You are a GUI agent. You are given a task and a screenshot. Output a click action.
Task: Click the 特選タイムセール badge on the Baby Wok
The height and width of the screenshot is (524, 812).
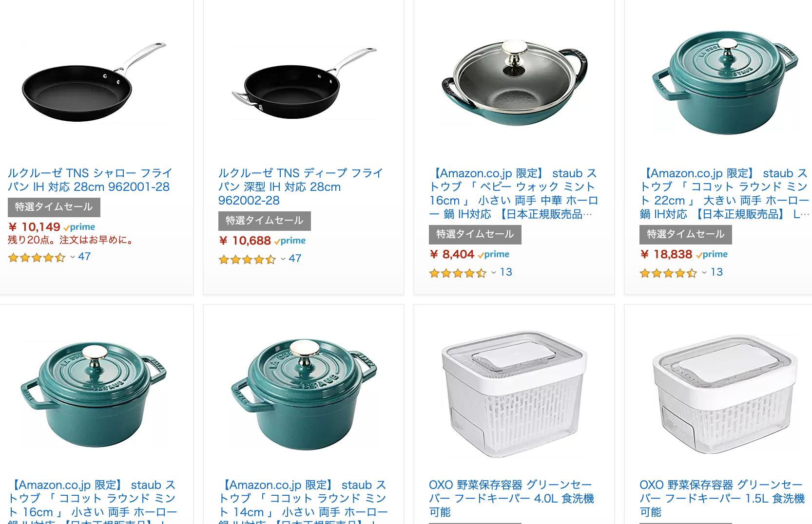[x=475, y=234]
